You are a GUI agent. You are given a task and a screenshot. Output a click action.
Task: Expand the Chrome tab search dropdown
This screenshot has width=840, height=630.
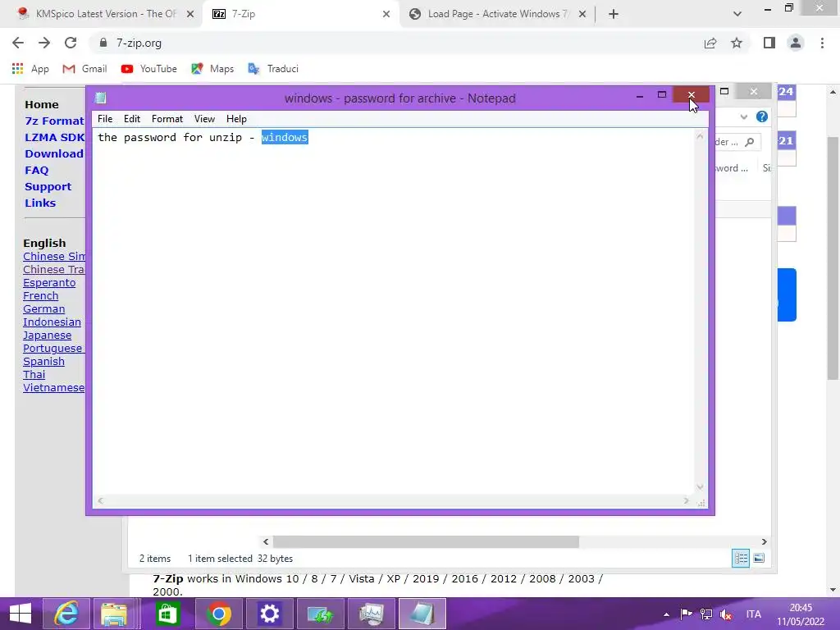tap(737, 14)
